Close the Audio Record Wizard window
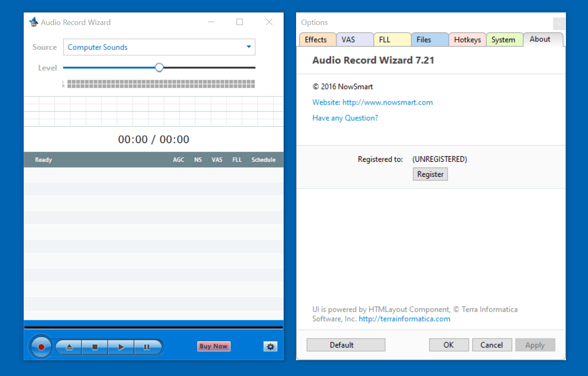The image size is (588, 376). point(269,22)
